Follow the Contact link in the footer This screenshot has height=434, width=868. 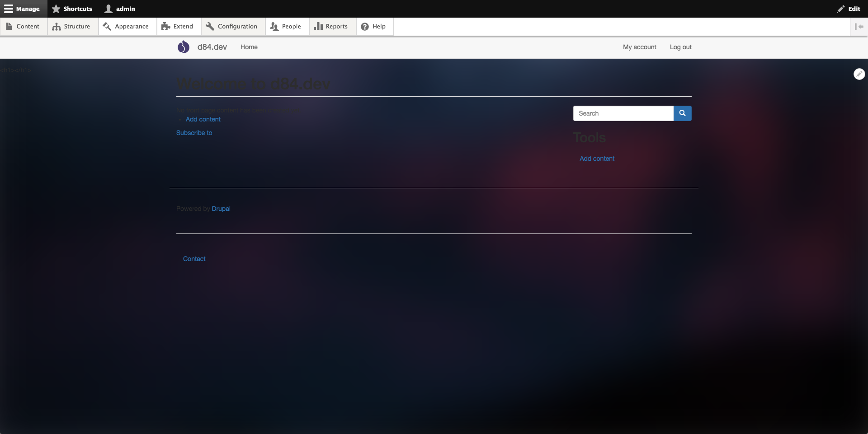[194, 259]
